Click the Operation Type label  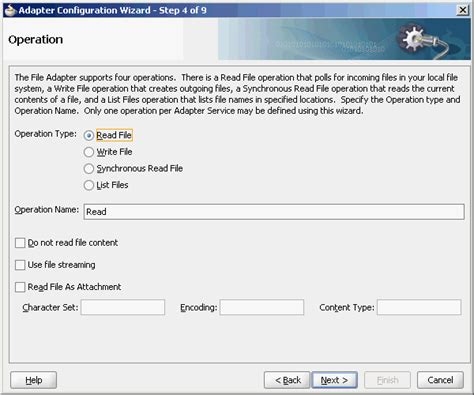click(45, 134)
